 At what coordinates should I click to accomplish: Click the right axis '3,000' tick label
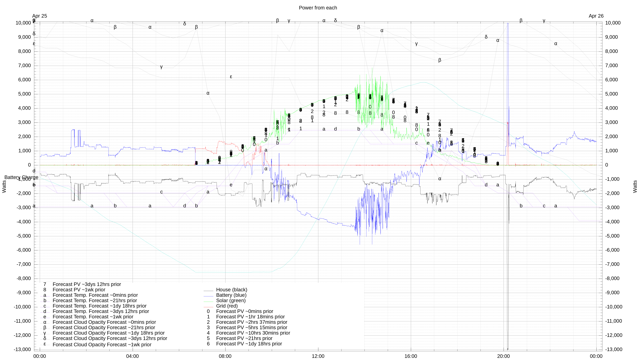tap(611, 122)
